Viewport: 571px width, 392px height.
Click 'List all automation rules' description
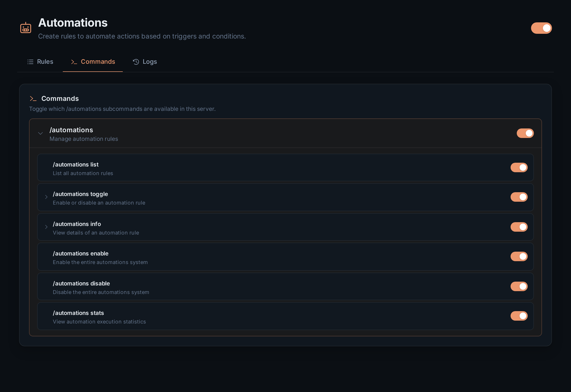83,173
